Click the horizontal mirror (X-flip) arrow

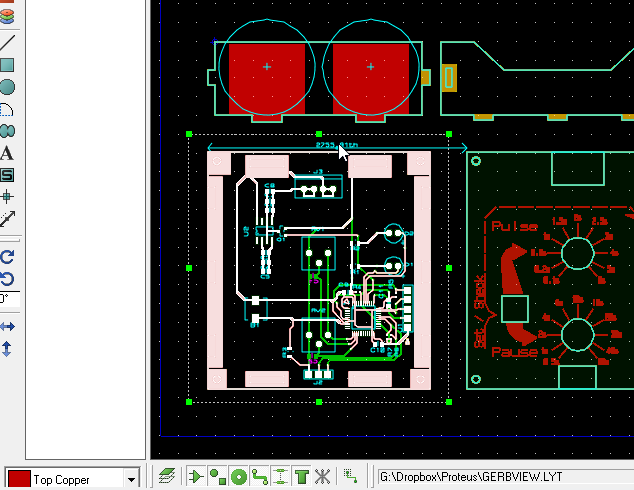coord(6,326)
